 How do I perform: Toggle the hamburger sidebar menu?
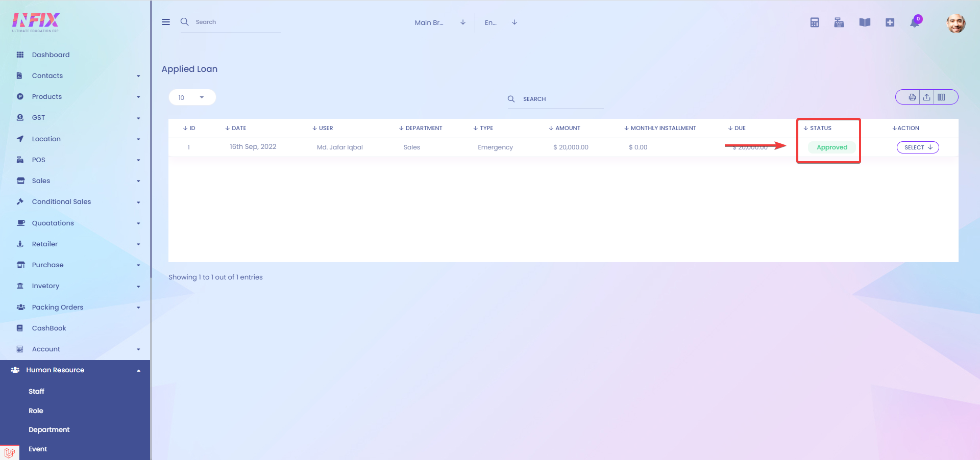point(166,22)
